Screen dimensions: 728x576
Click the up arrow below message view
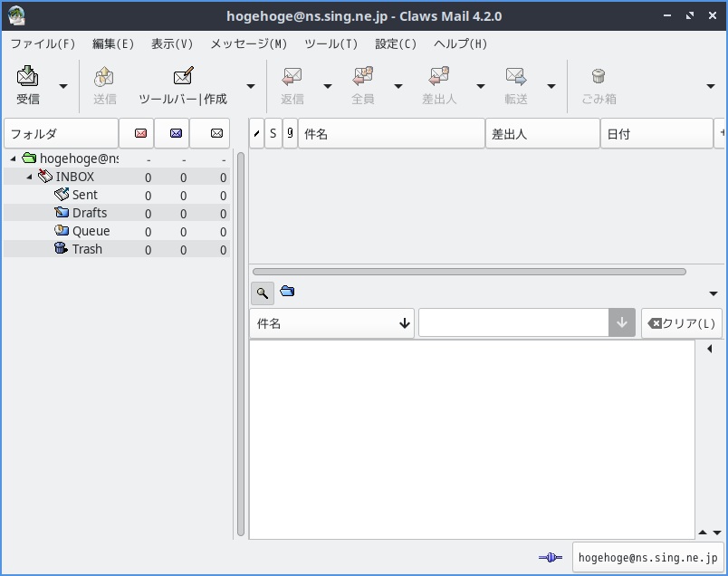tap(703, 533)
